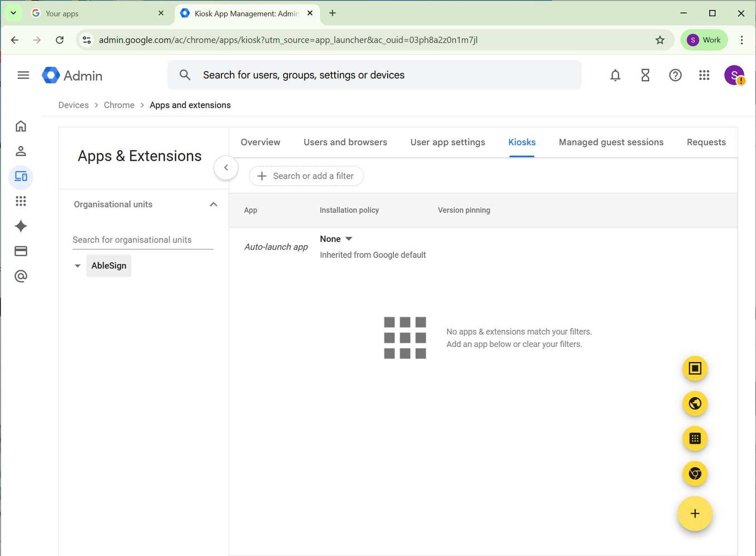Collapse the Organisational units section
Viewport: 756px width, 556px height.
213,205
